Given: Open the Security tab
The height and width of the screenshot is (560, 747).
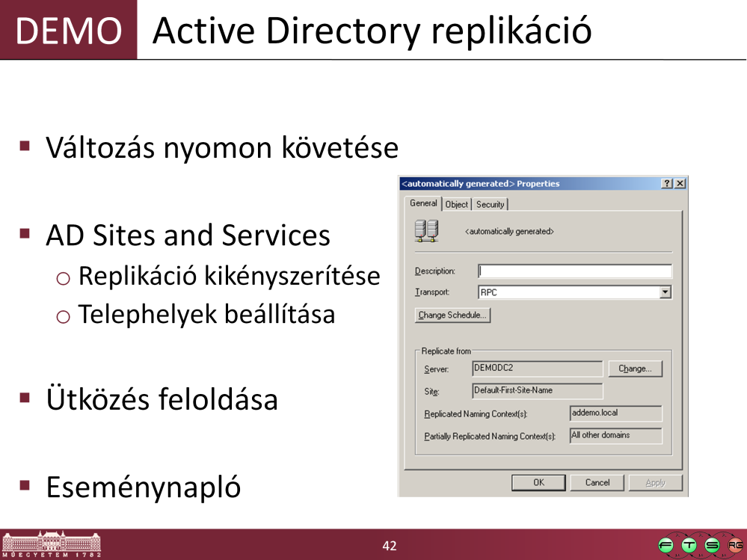Looking at the screenshot, I should coord(490,204).
